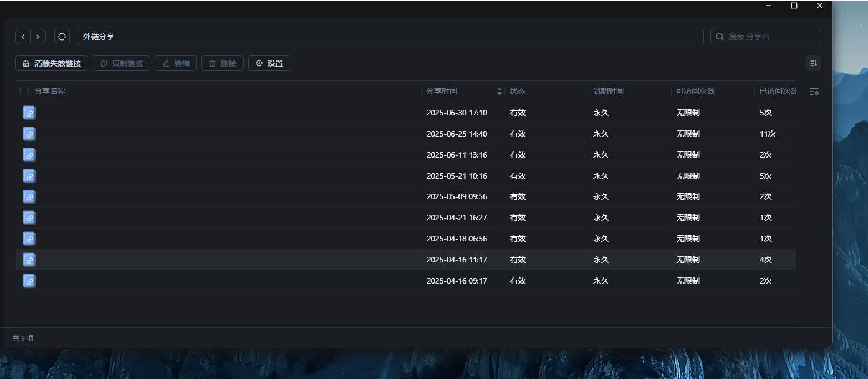
Task: Click the date 2025-04-16 09:17
Action: [x=457, y=281]
